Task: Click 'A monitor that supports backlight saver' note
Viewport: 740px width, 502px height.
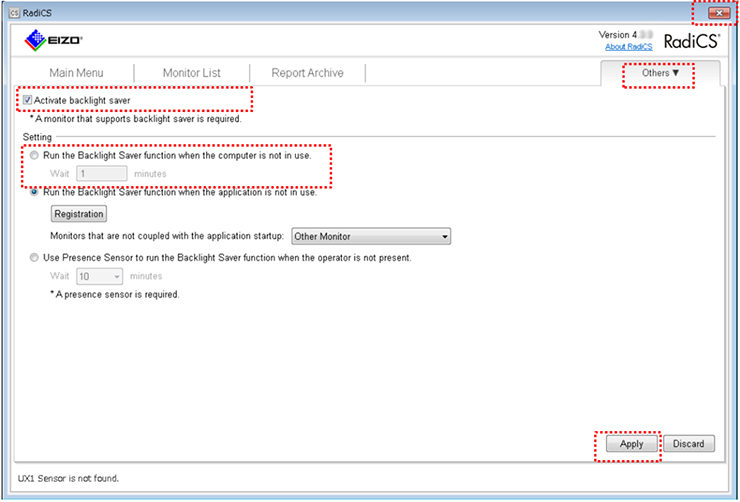Action: pos(135,119)
